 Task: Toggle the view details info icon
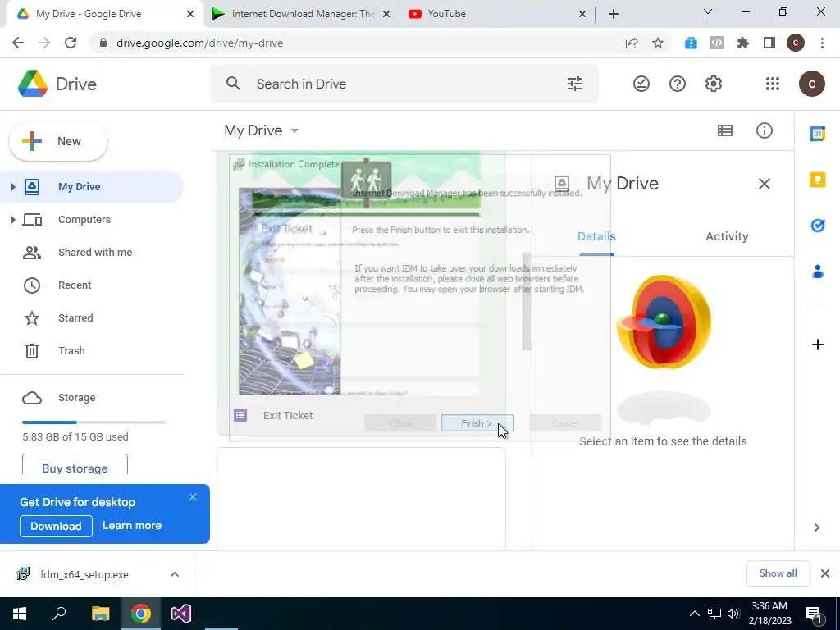pos(764,130)
